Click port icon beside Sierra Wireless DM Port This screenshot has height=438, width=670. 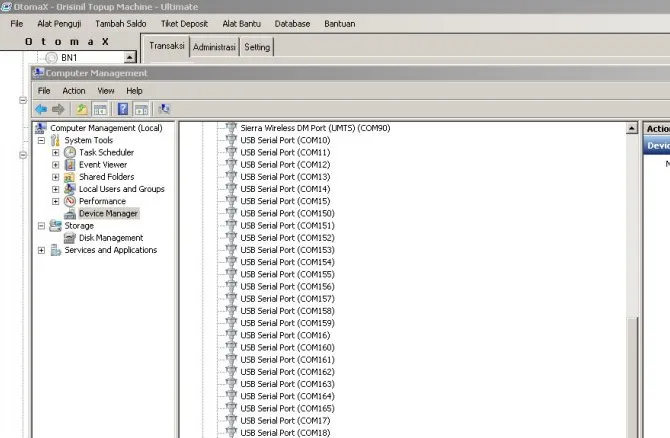point(231,128)
